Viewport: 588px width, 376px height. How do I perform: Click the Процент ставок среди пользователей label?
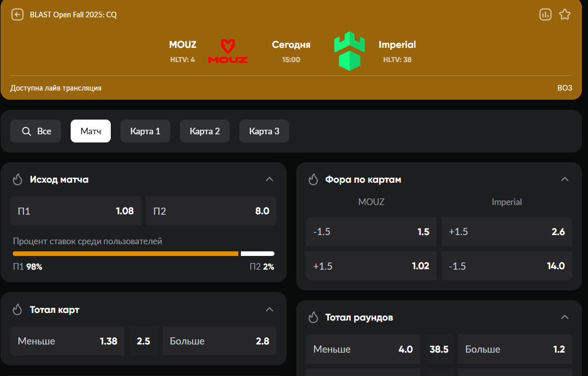pos(88,241)
